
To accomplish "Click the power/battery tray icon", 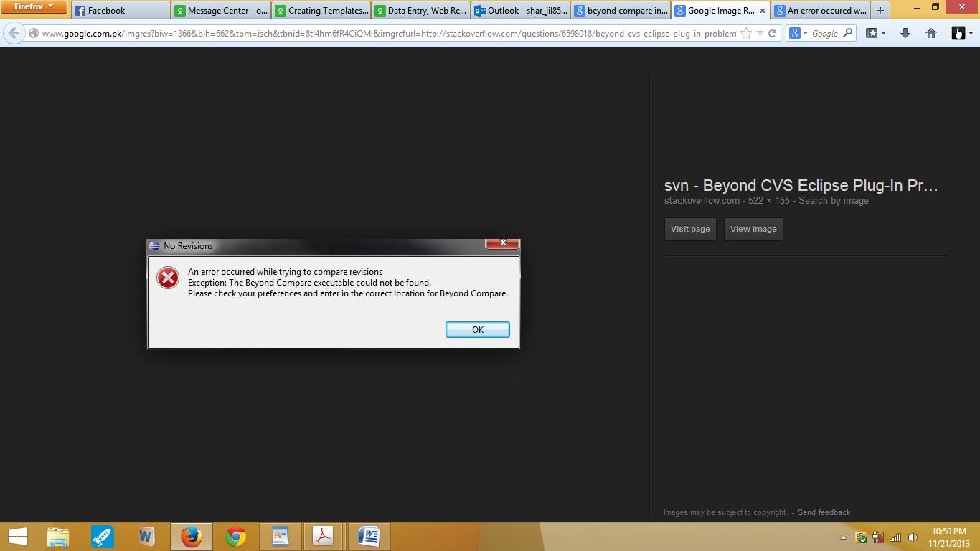I will coord(878,537).
